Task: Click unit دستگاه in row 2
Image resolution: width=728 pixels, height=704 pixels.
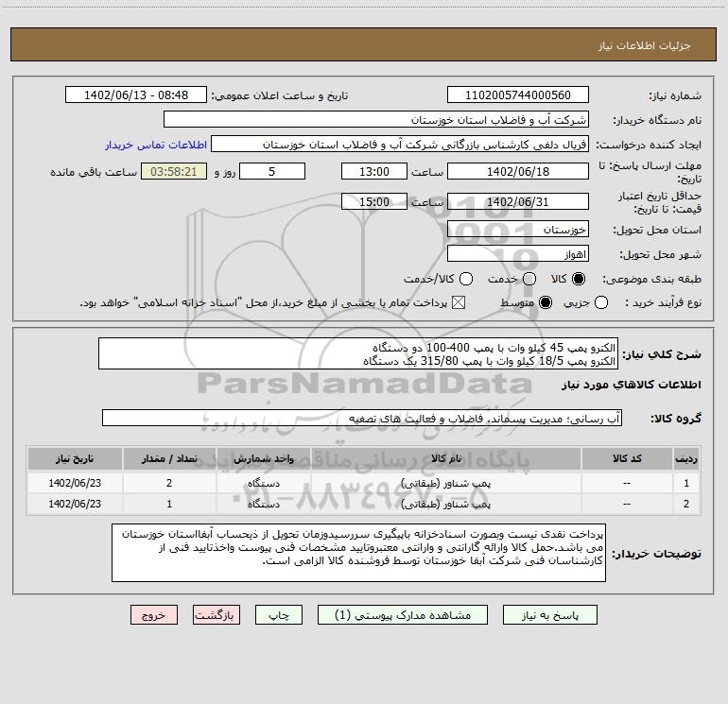Action: 263,504
